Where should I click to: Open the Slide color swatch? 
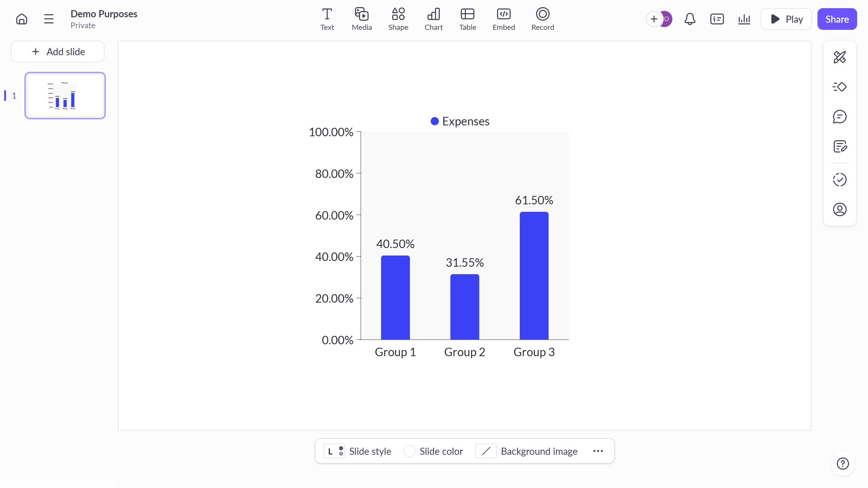click(433, 451)
